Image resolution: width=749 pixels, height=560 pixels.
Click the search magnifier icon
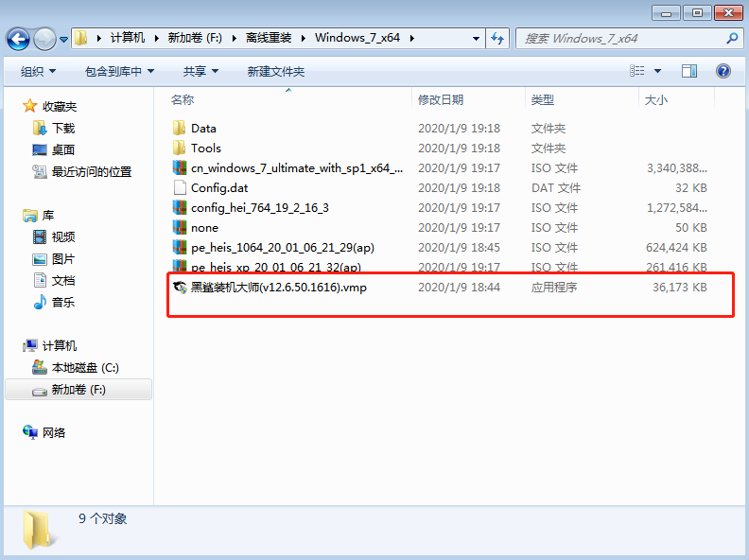pyautogui.click(x=732, y=39)
